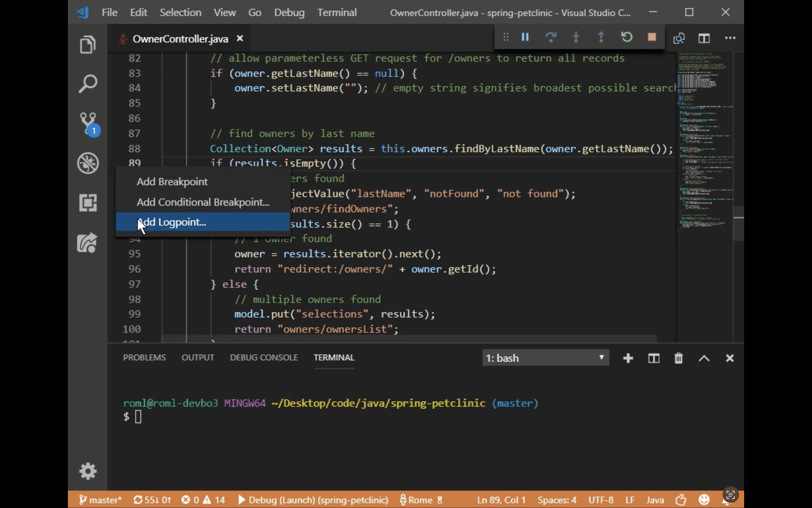This screenshot has width=812, height=508.
Task: Click the editor horizontal scrollbar
Action: 409,338
